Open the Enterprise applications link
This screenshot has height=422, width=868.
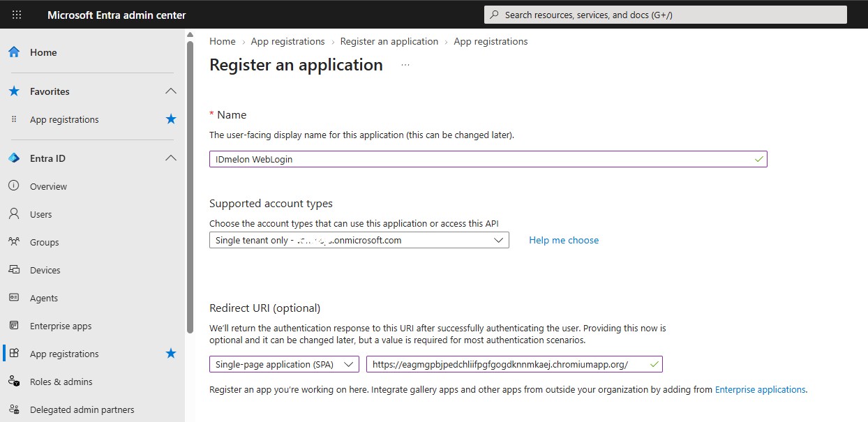coord(761,389)
